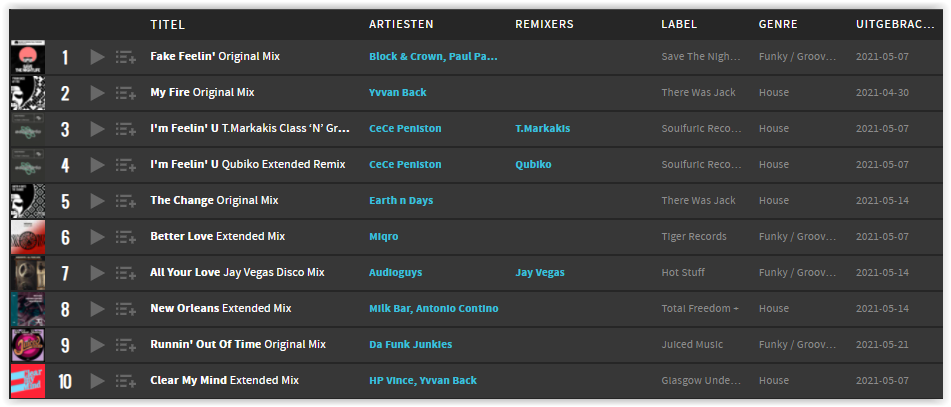Open Hot Stuff label page
Screen dimensions: 951x407
[683, 273]
